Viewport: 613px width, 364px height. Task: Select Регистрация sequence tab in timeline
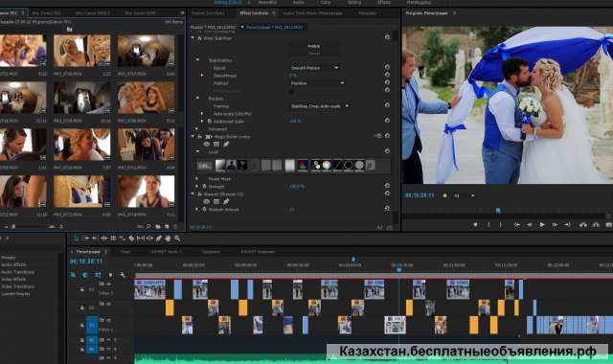pyautogui.click(x=88, y=251)
